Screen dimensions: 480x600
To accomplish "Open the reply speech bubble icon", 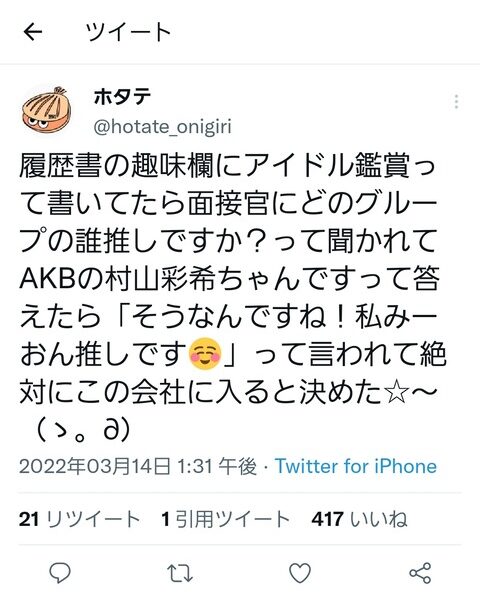I will 60,573.
